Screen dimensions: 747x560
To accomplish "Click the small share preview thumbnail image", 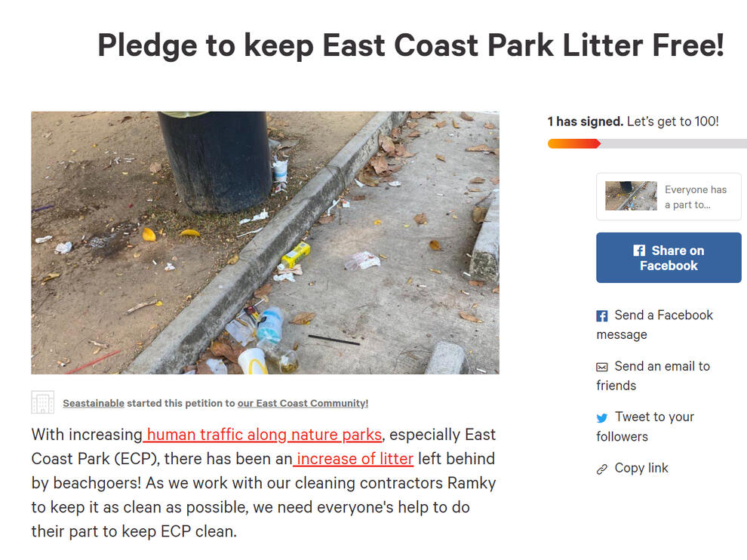I will [631, 196].
